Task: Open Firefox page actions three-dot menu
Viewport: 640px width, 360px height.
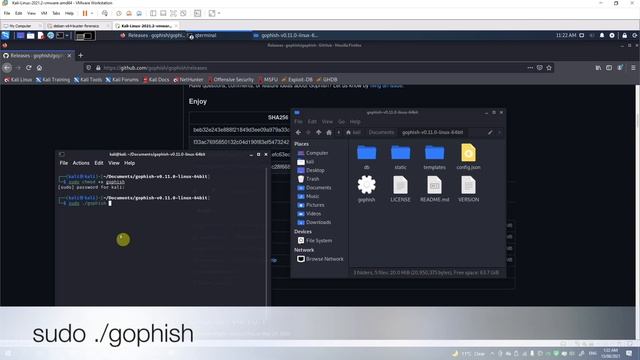Action: pyautogui.click(x=530, y=68)
